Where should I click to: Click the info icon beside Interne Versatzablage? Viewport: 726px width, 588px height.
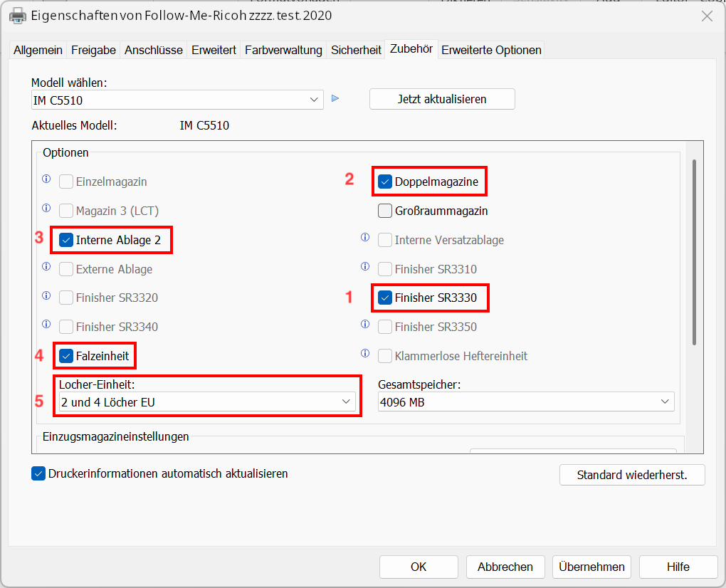click(x=365, y=238)
